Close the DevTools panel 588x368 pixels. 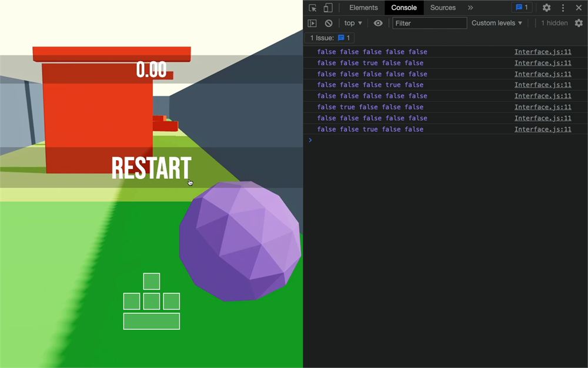click(x=579, y=8)
